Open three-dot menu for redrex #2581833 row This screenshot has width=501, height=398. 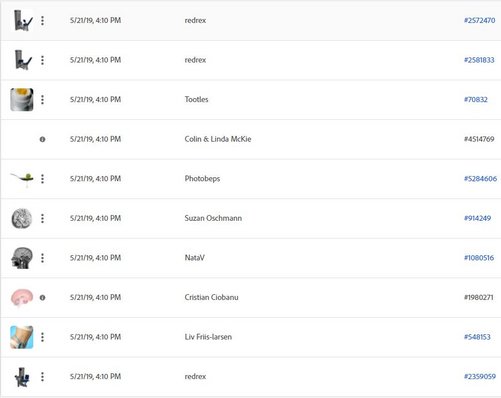coord(42,60)
